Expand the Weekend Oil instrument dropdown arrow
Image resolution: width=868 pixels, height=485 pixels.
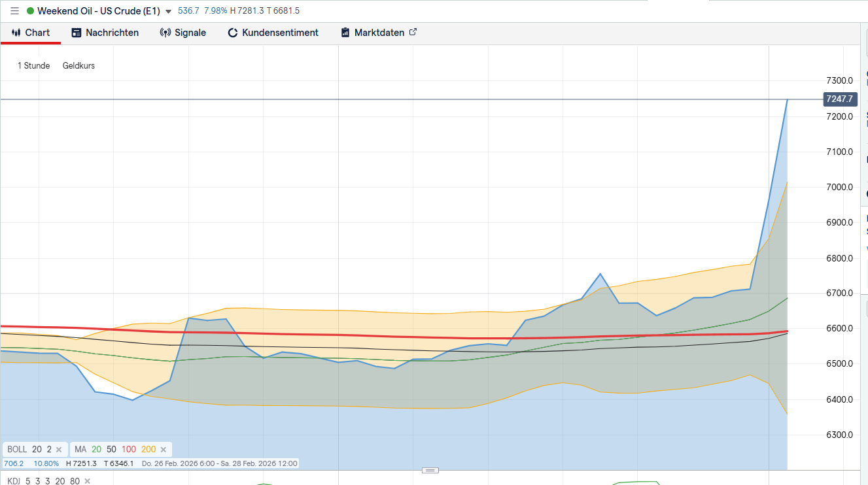tap(169, 12)
